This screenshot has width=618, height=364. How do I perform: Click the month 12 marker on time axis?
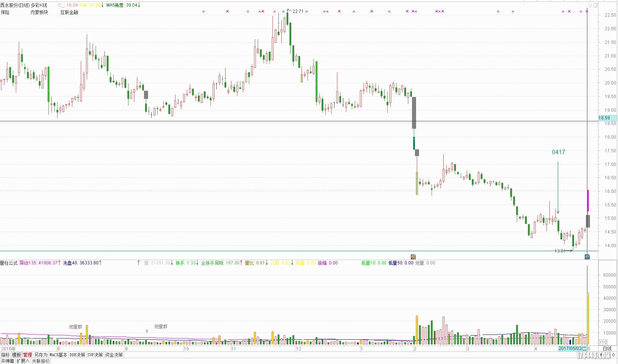tap(299, 349)
